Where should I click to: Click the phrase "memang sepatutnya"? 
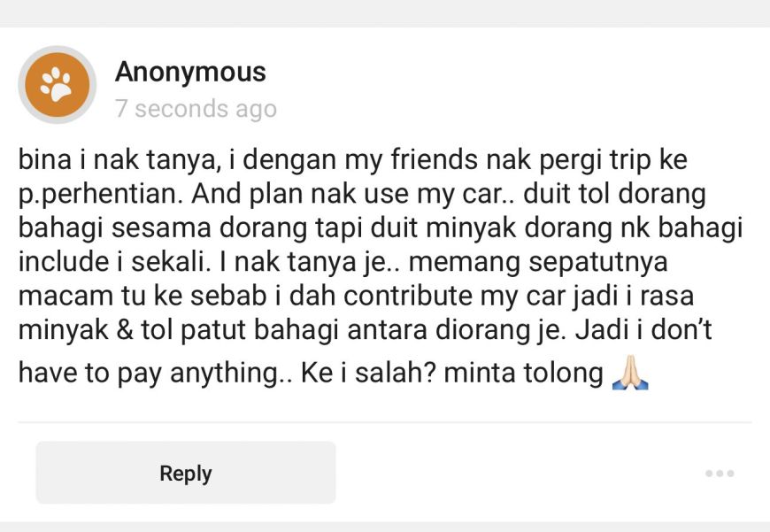pyautogui.click(x=538, y=262)
